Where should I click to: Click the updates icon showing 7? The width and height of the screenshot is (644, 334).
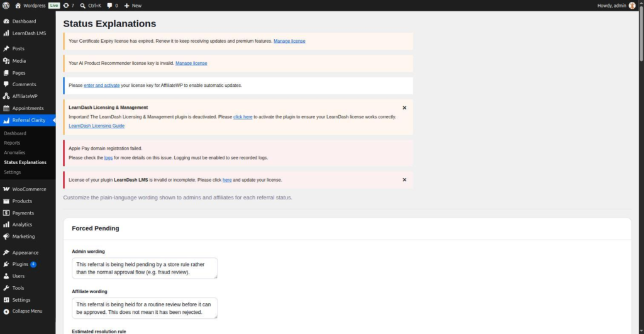65,5
